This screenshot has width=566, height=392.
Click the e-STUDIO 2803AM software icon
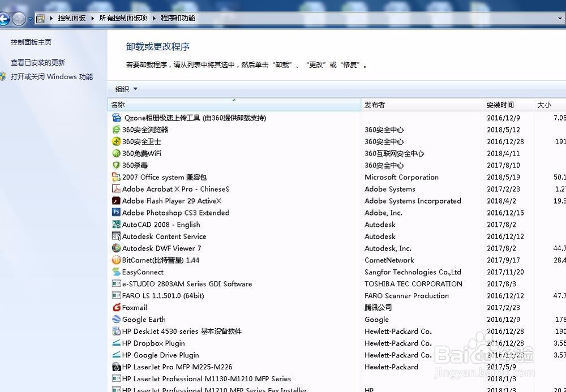(x=116, y=284)
